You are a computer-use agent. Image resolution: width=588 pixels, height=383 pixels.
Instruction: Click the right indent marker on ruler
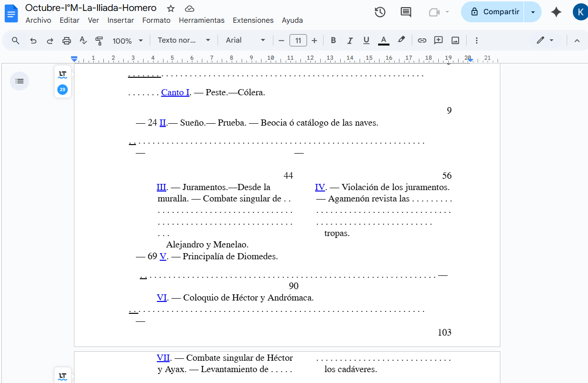(x=470, y=59)
